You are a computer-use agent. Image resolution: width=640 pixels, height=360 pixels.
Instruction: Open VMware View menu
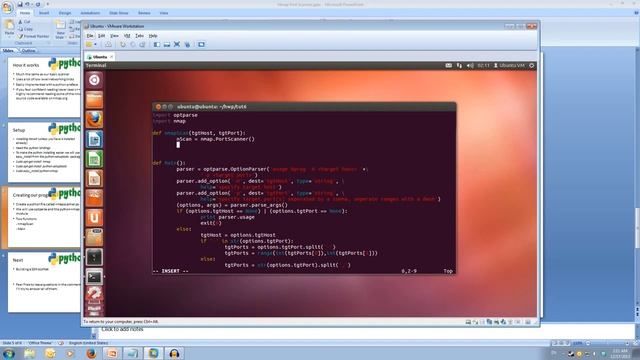point(114,36)
